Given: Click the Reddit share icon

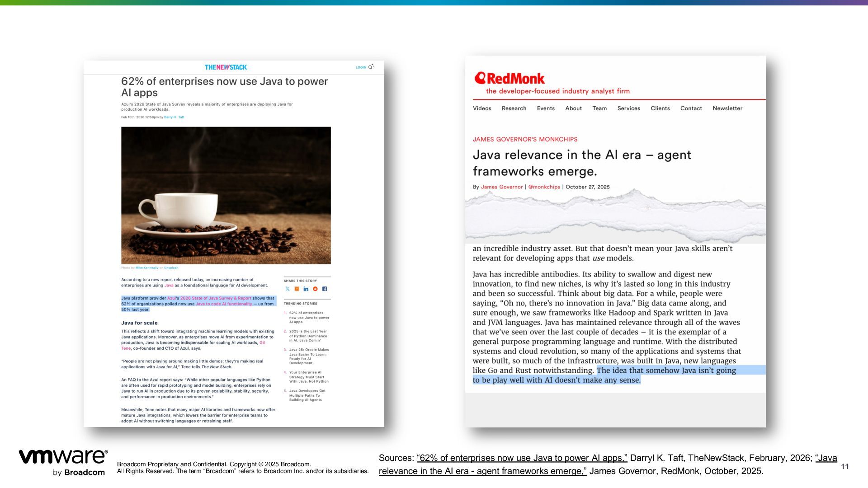Looking at the screenshot, I should click(x=315, y=289).
